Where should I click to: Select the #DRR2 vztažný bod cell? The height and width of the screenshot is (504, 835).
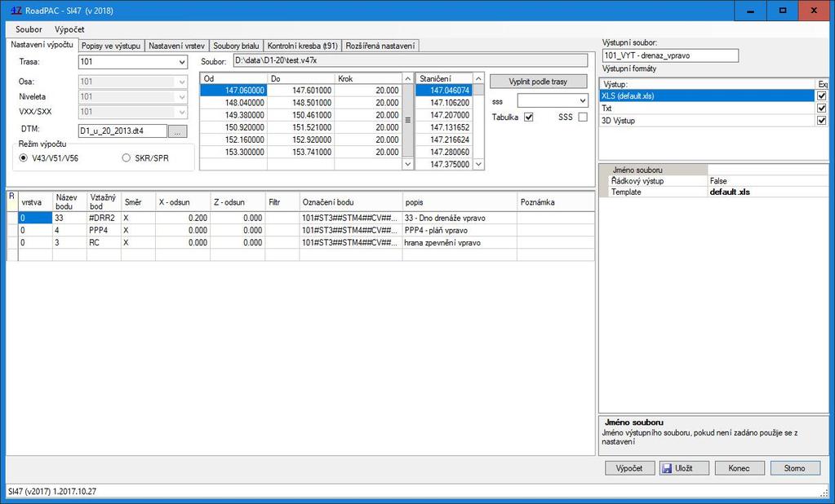[x=104, y=219]
